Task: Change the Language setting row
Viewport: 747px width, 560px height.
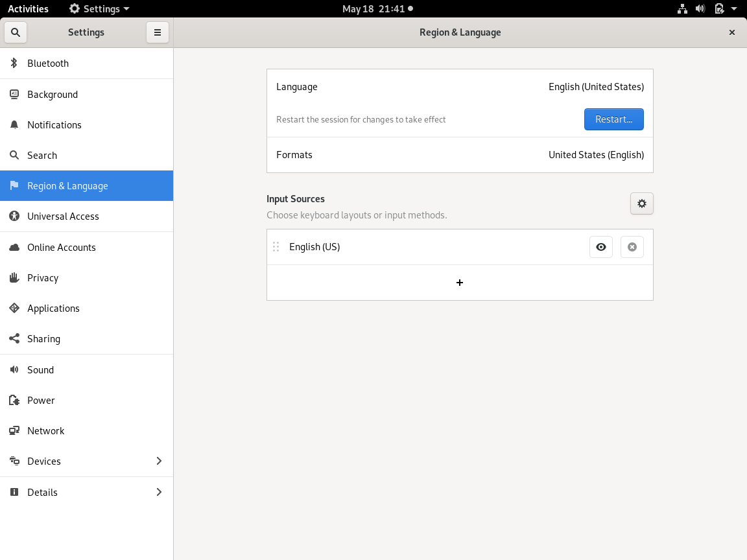Action: click(460, 87)
